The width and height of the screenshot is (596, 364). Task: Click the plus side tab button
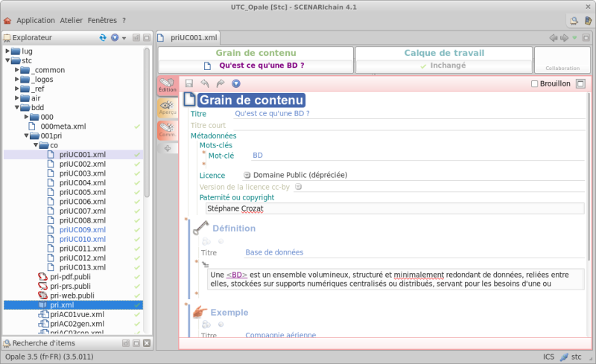(168, 148)
